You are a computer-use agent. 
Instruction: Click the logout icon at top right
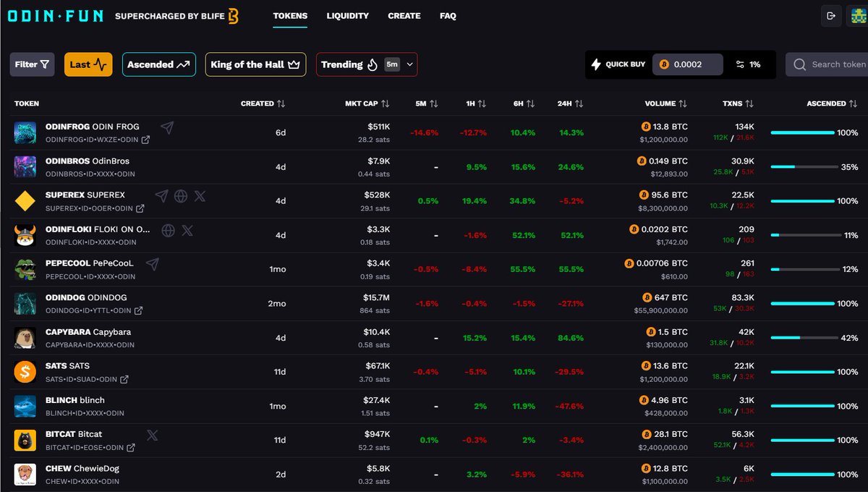point(830,14)
